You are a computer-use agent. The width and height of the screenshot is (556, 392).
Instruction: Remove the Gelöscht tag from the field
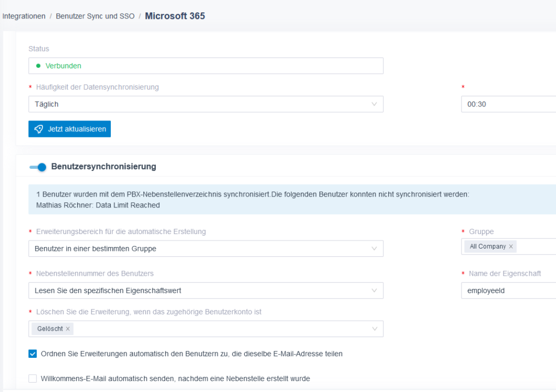(68, 329)
